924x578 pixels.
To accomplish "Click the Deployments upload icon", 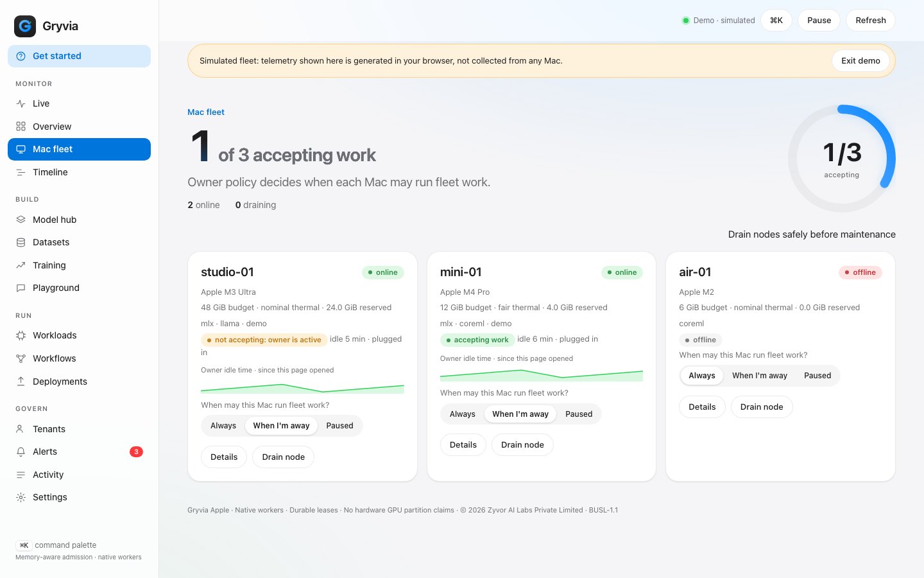I will 21,381.
